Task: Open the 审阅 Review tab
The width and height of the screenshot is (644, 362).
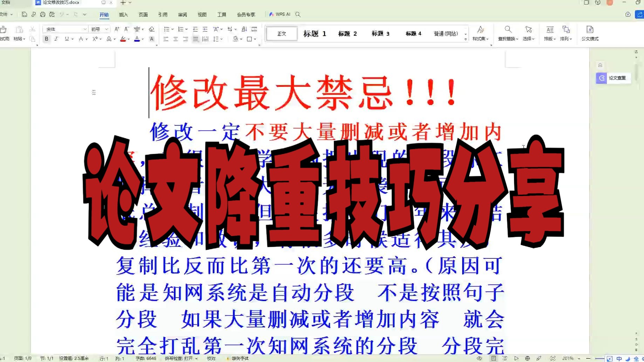Action: tap(183, 14)
